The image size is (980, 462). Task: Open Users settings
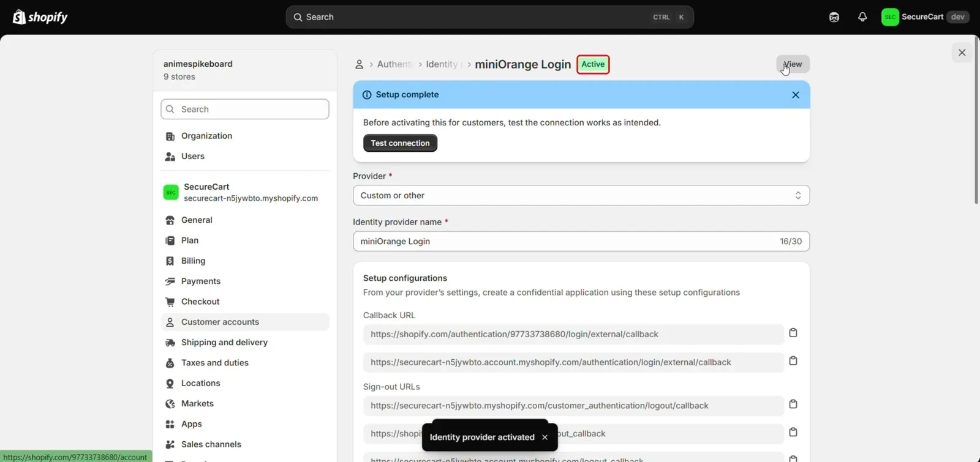coord(245,156)
